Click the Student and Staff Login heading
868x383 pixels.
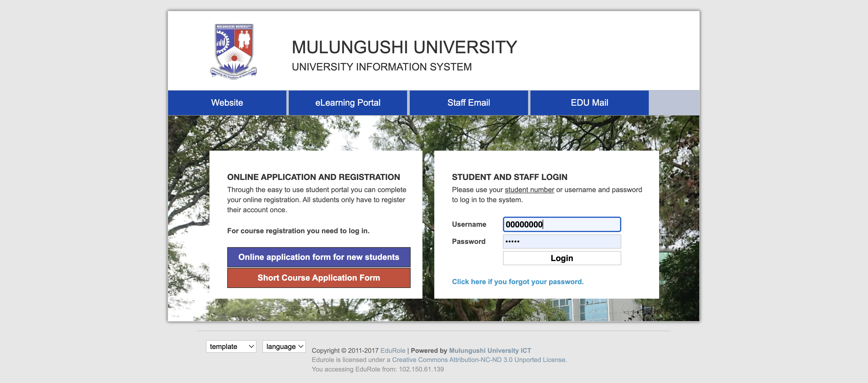[x=509, y=177]
